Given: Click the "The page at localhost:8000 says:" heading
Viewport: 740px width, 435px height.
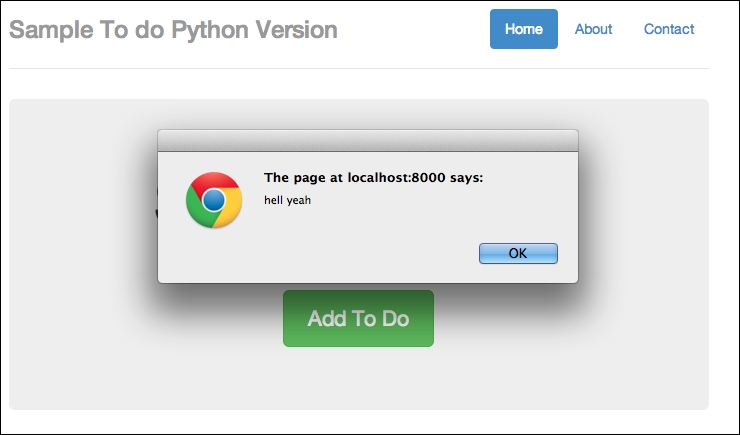Looking at the screenshot, I should (373, 178).
